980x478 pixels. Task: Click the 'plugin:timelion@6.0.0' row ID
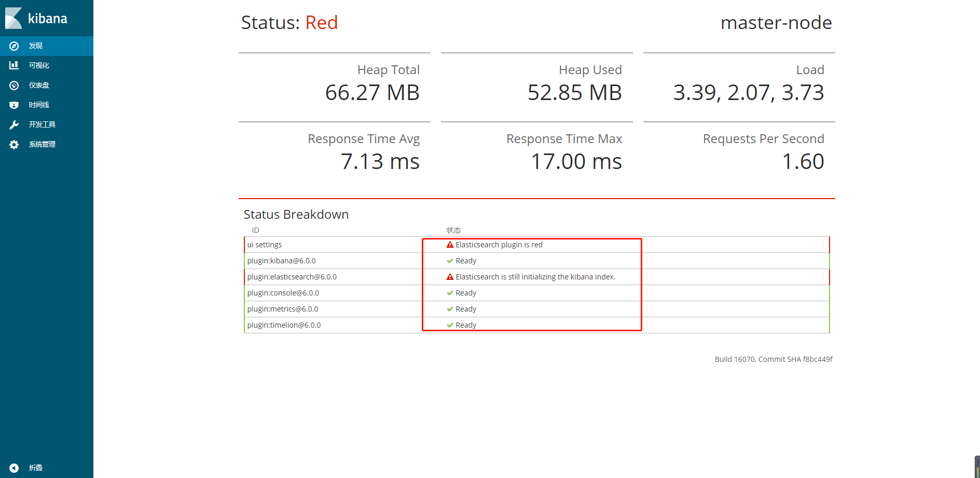(284, 325)
